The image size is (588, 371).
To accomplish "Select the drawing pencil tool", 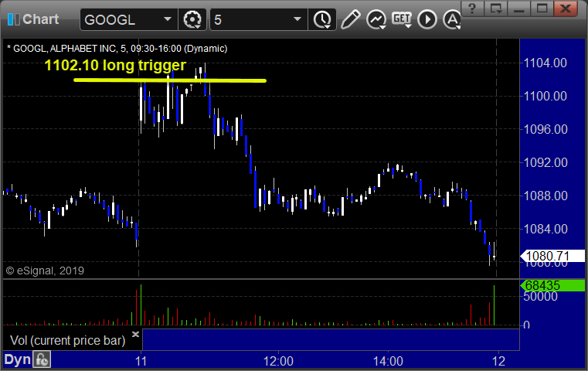I will coord(350,19).
